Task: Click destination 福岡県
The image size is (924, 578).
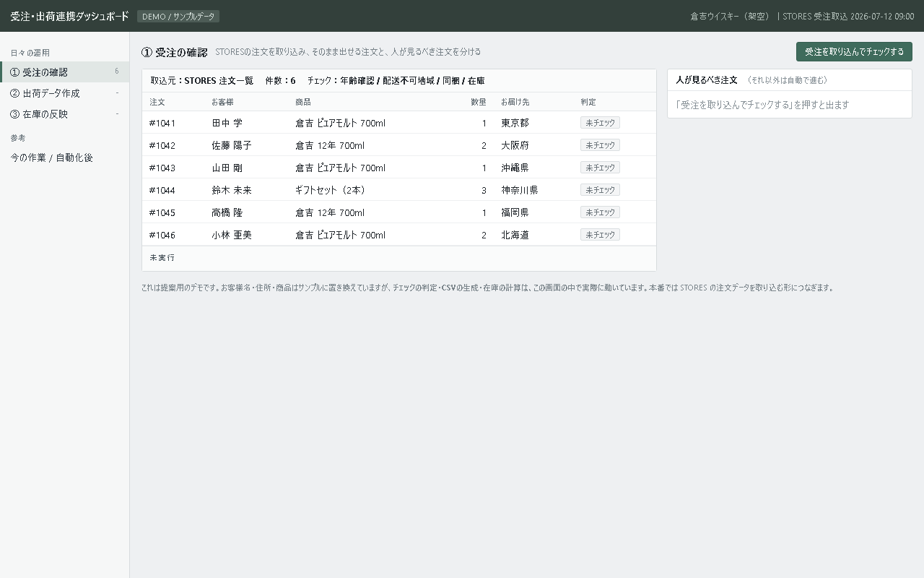Action: [515, 213]
